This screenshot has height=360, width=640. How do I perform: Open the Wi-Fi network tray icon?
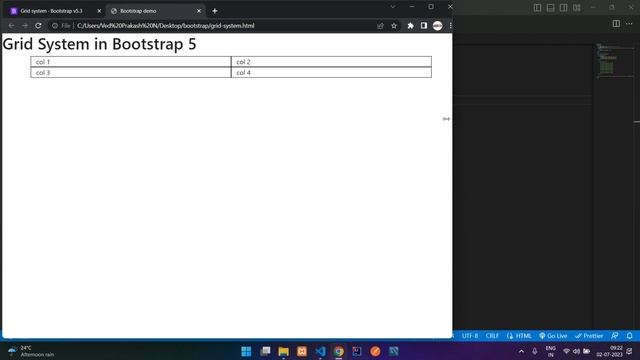566,351
